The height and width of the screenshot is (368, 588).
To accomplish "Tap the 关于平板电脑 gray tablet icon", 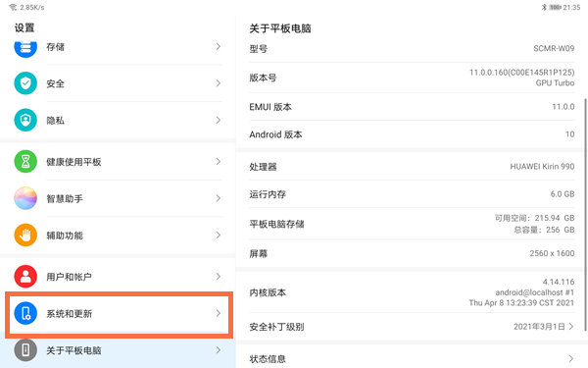I will [25, 350].
